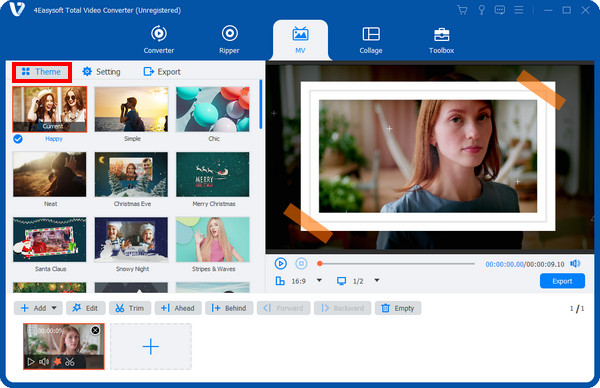The height and width of the screenshot is (388, 600).
Task: Click the Edit button with wand icon
Action: (85, 308)
